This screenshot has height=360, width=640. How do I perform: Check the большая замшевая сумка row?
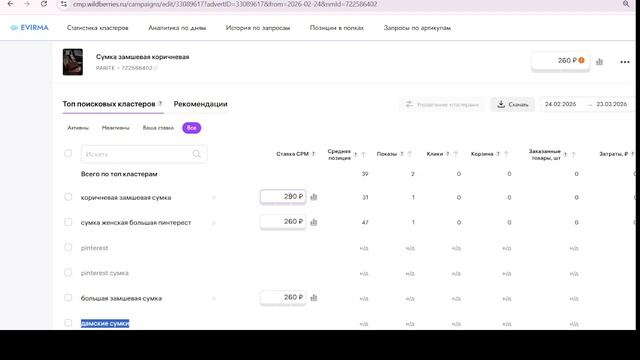(x=68, y=298)
